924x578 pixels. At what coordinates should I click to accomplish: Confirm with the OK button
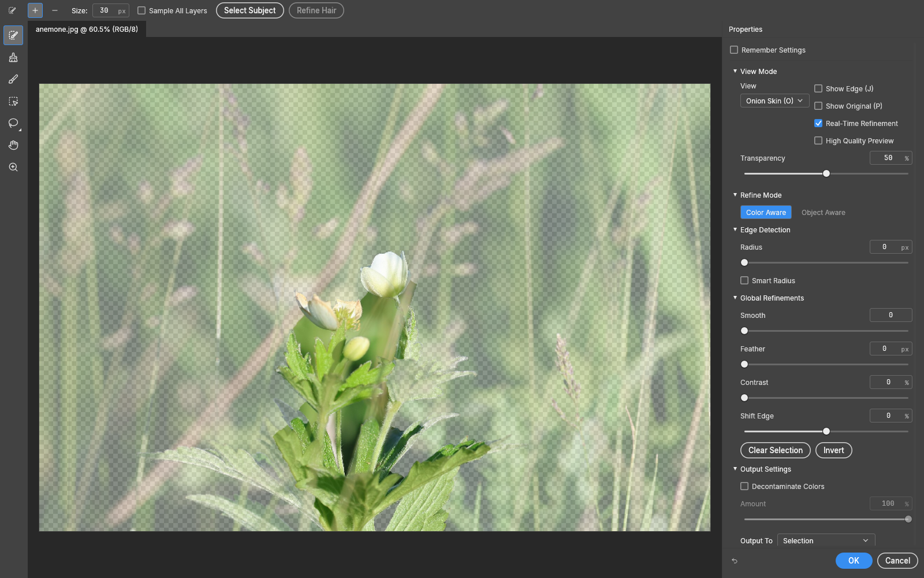click(854, 561)
